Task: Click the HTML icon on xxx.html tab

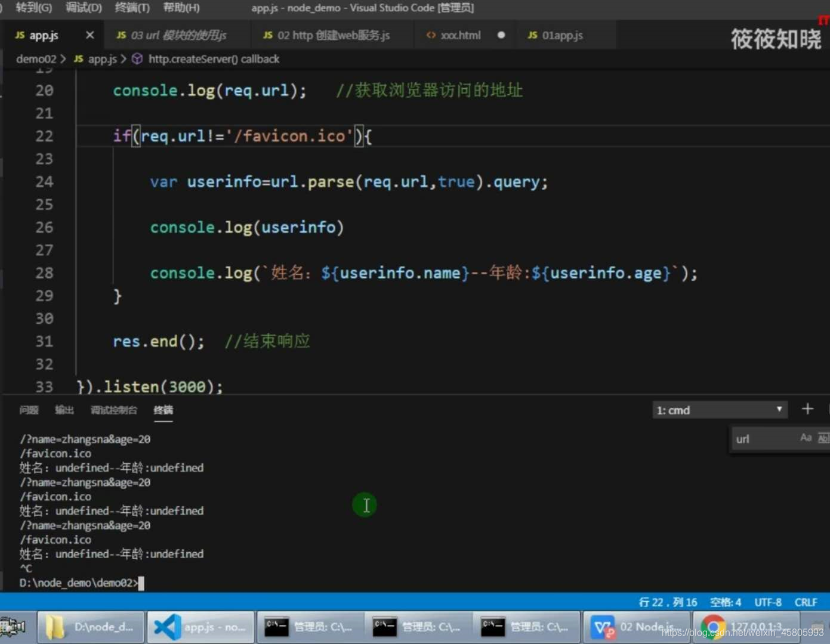Action: tap(431, 35)
